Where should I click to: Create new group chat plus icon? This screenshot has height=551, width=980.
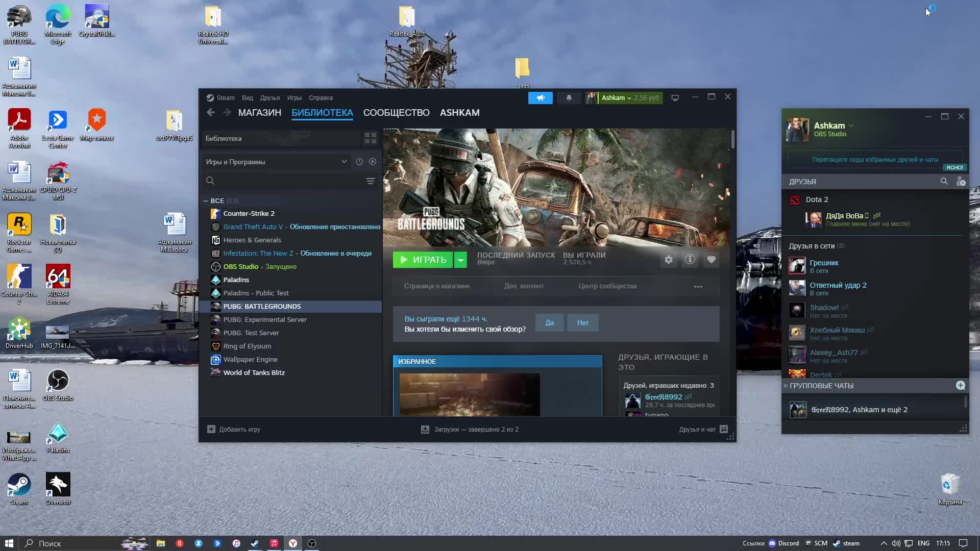[960, 386]
